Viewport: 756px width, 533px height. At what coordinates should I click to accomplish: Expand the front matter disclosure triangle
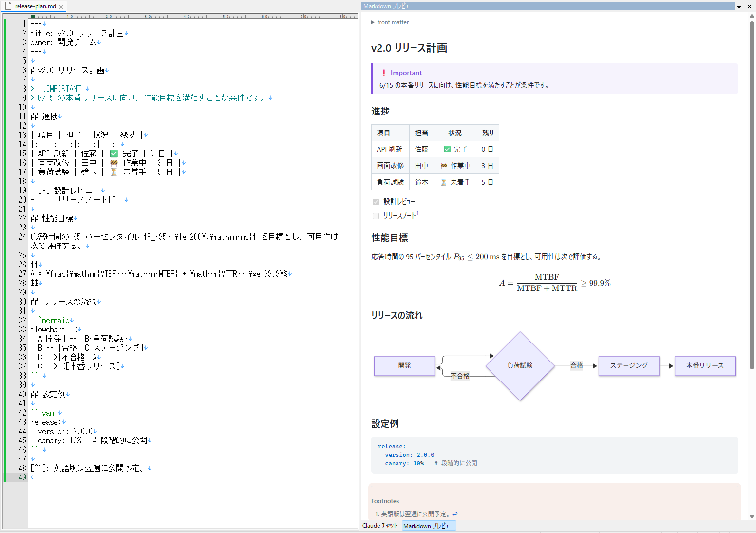[373, 22]
